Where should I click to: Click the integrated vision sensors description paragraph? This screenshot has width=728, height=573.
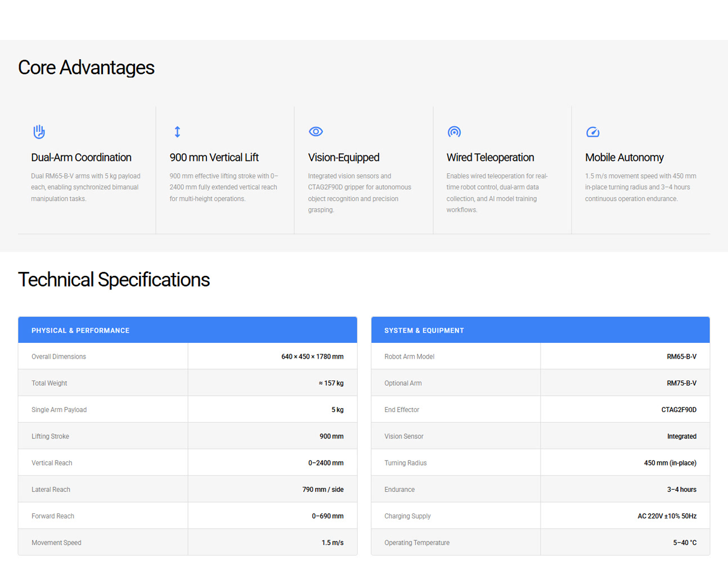click(359, 193)
